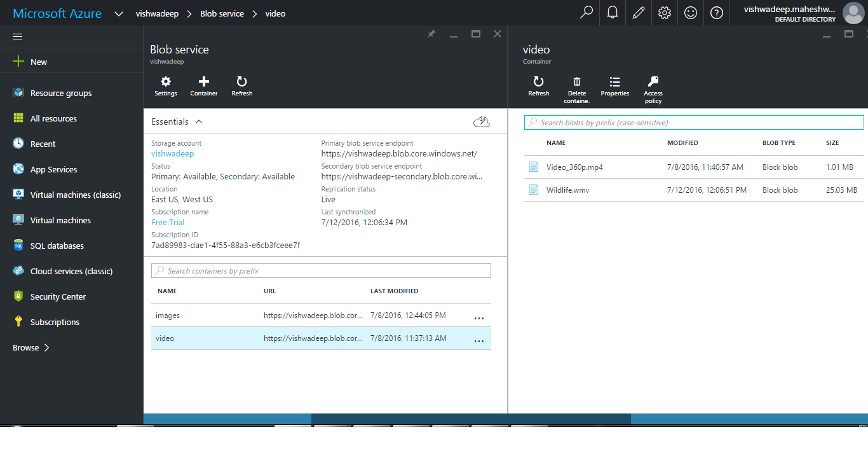Viewport: 868px width, 451px height.
Task: Pin the Blob service blade
Action: (431, 34)
